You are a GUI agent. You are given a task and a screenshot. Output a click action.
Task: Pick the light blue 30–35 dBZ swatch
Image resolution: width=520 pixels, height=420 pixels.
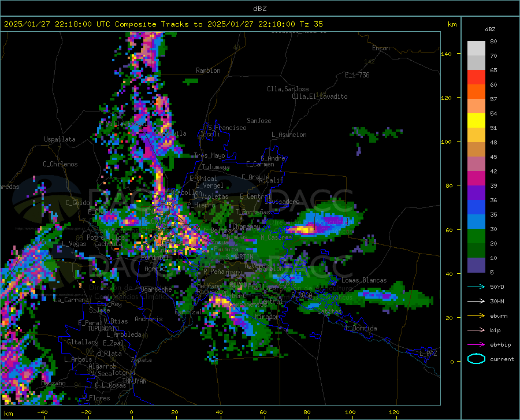476,222
